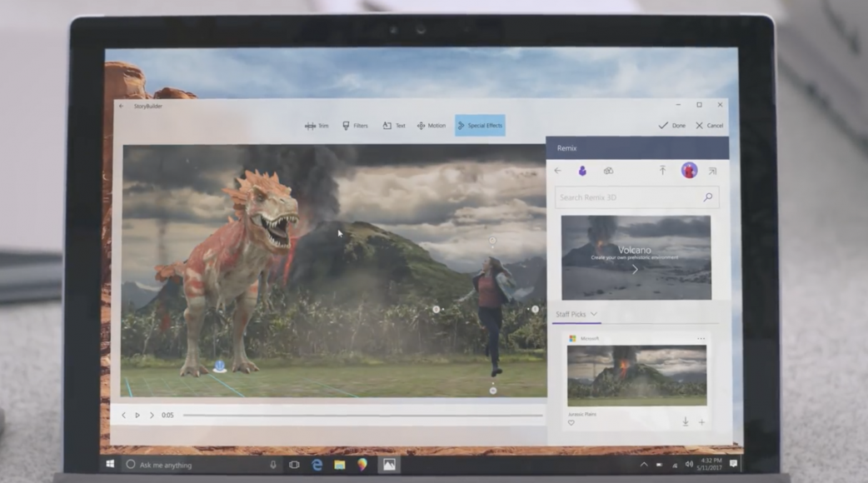Click the Cortana microphone icon

point(273,465)
